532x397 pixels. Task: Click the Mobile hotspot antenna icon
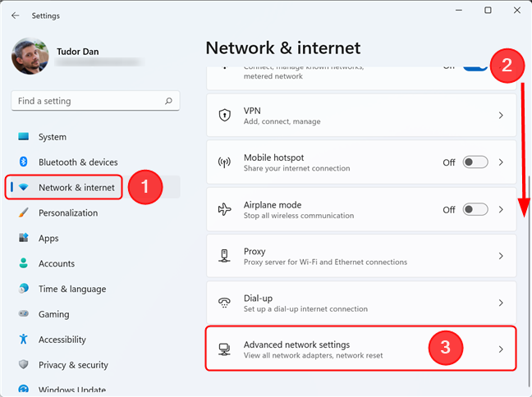click(x=224, y=162)
